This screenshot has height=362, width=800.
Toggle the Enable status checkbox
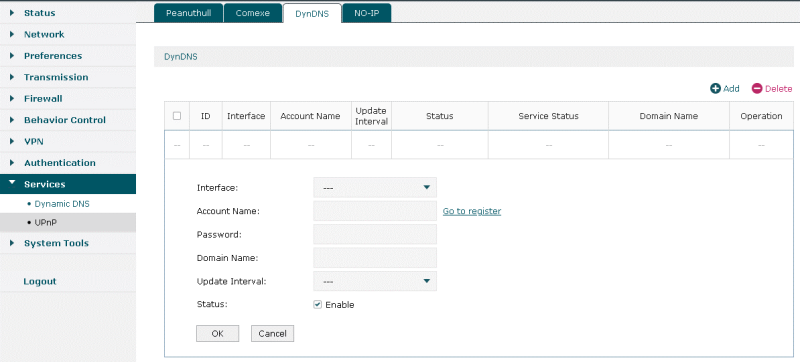click(x=317, y=305)
